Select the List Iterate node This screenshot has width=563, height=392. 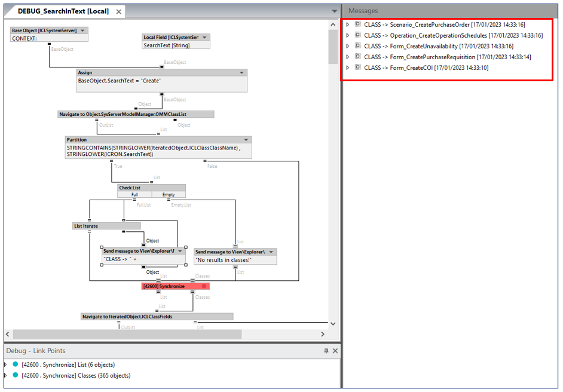point(106,226)
